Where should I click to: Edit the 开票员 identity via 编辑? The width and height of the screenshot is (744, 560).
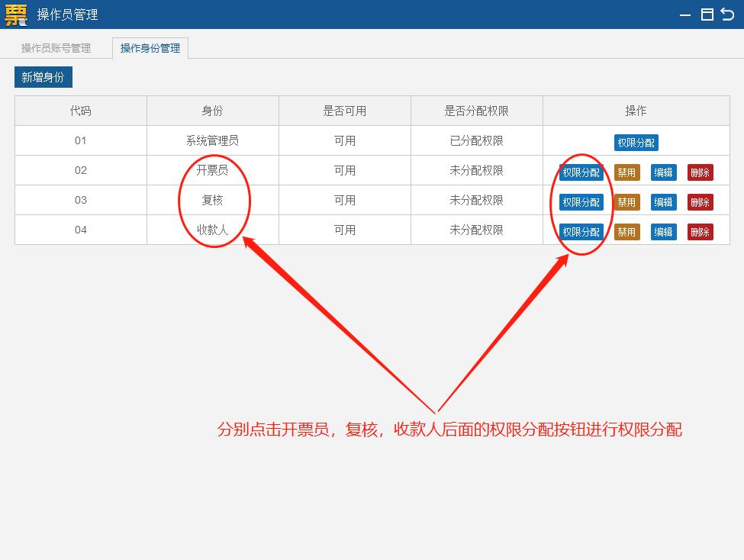(663, 172)
